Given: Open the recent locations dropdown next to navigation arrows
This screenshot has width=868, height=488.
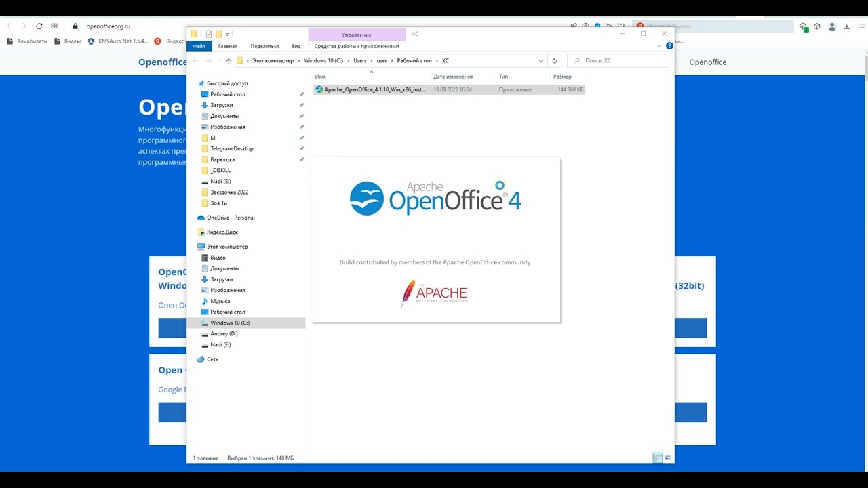Looking at the screenshot, I should 219,61.
